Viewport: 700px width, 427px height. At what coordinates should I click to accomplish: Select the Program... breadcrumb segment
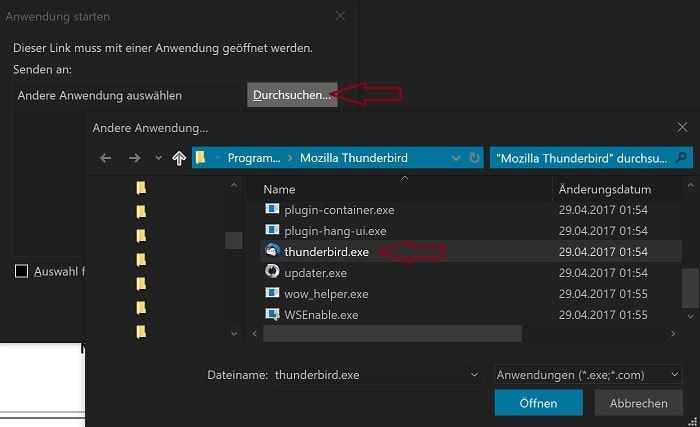coord(254,158)
